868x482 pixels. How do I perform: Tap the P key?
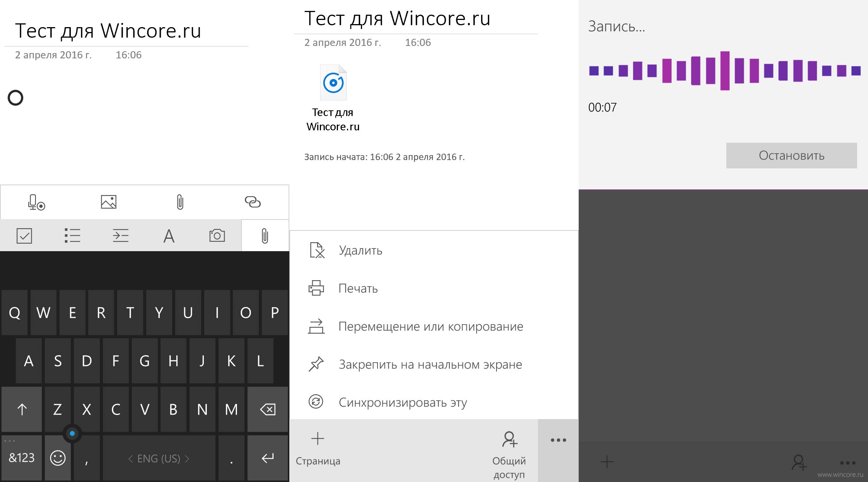click(275, 313)
